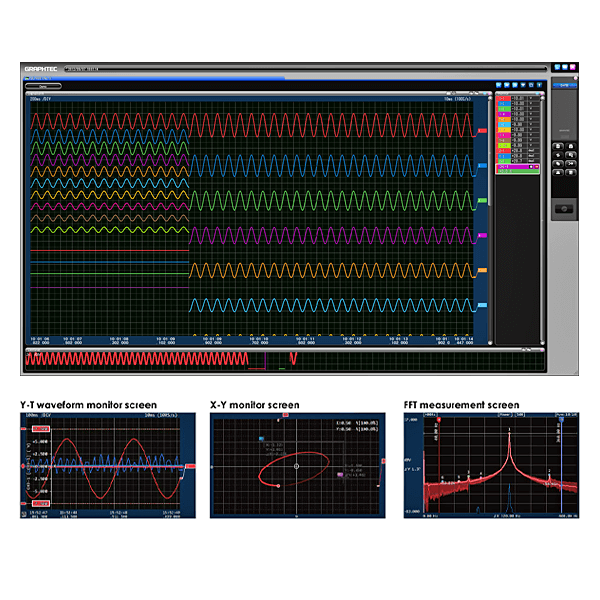Select the blue channel marker beside main waveform
This screenshot has height=600, width=600.
(482, 166)
